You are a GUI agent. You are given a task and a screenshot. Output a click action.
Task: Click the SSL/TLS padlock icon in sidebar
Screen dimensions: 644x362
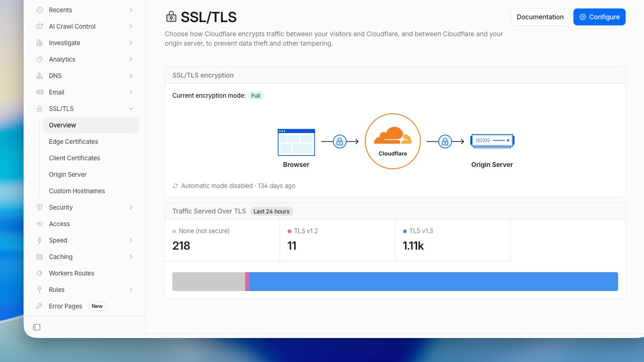click(x=40, y=109)
